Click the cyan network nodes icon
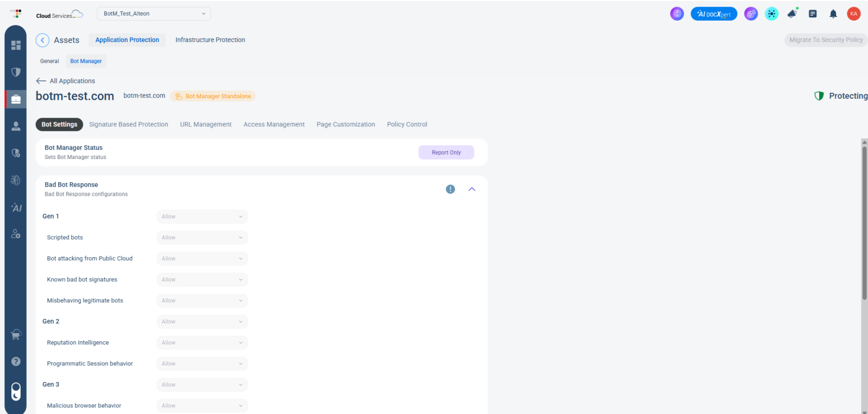The image size is (868, 414). 771,14
